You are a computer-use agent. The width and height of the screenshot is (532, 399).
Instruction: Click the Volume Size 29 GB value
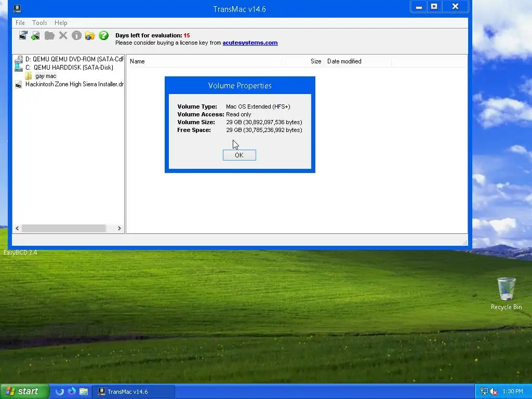264,122
